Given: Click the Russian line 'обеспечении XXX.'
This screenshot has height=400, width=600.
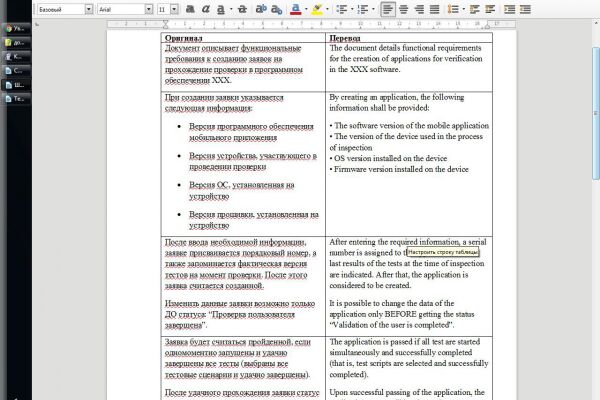Looking at the screenshot, I should [x=198, y=80].
